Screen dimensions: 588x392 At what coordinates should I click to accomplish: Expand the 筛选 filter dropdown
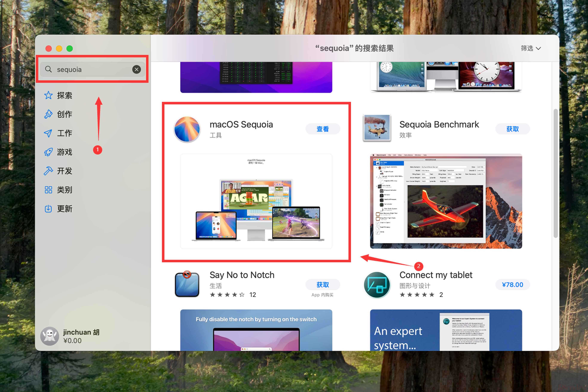click(x=530, y=48)
